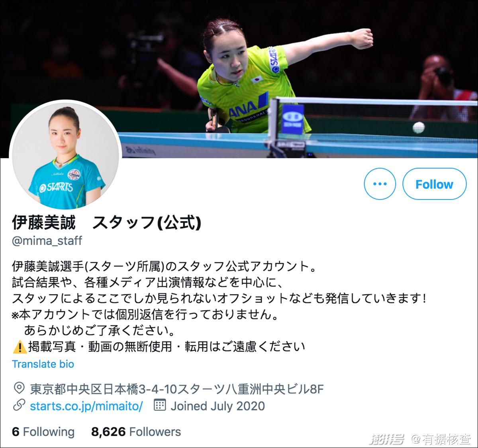This screenshot has height=448, width=478.
Task: Click the calendar joined-date icon
Action: (x=159, y=405)
